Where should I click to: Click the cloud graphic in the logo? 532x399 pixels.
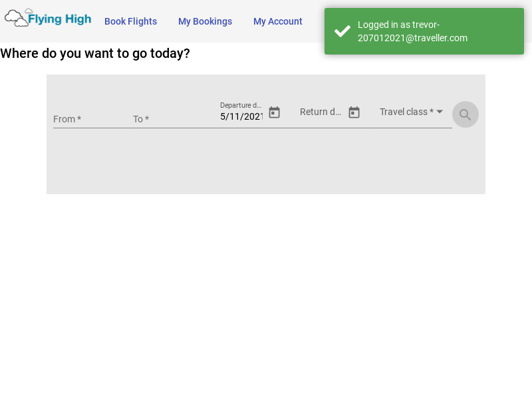point(17,18)
